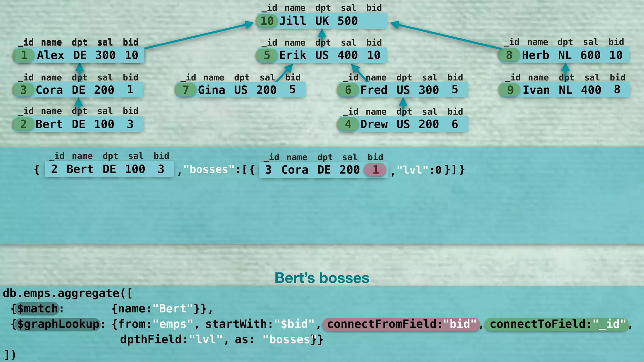Click the green ID badge 1 for Alex

click(24, 55)
